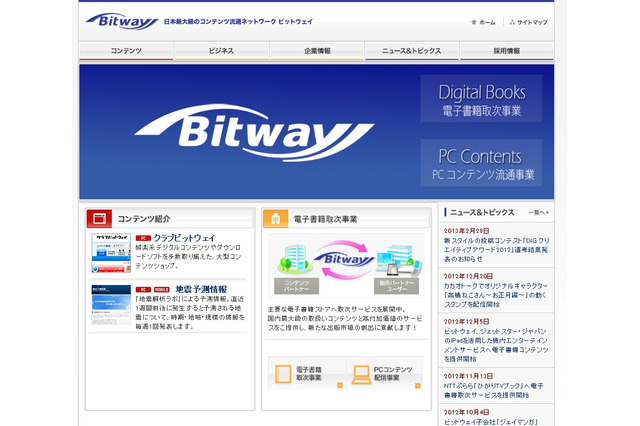Click the Digital Books 電子書籍取次事業 banner button
The image size is (640, 426).
[481, 99]
